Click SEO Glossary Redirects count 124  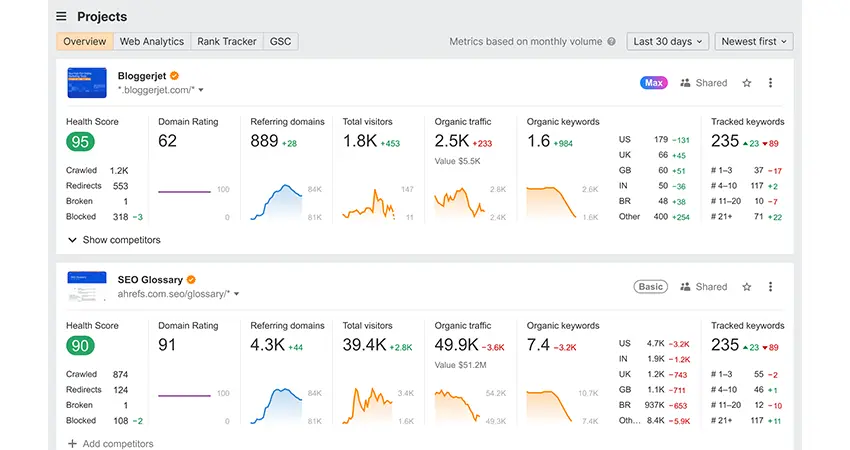[120, 390]
